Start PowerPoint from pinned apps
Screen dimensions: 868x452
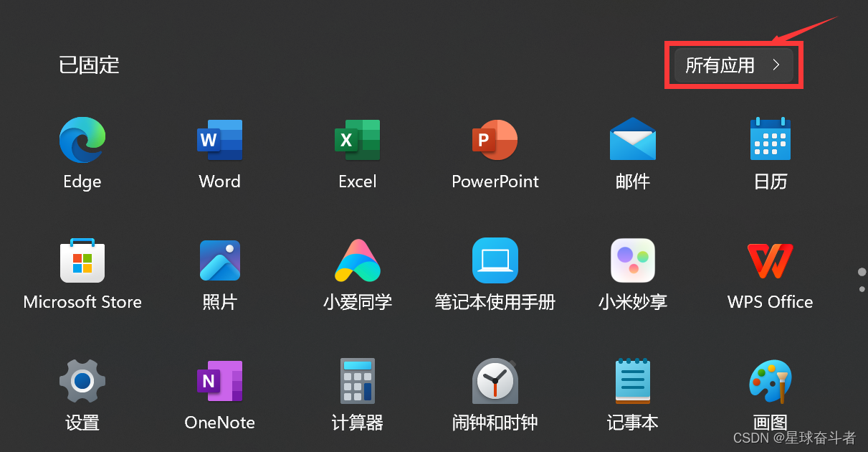tap(495, 140)
